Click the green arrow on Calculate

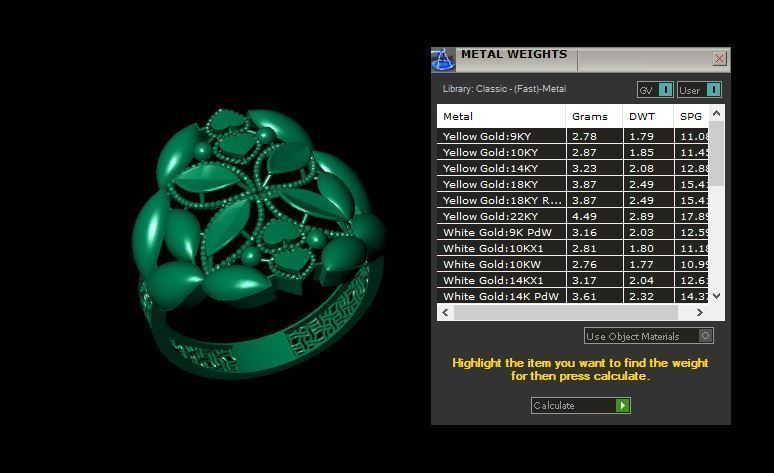pos(622,405)
